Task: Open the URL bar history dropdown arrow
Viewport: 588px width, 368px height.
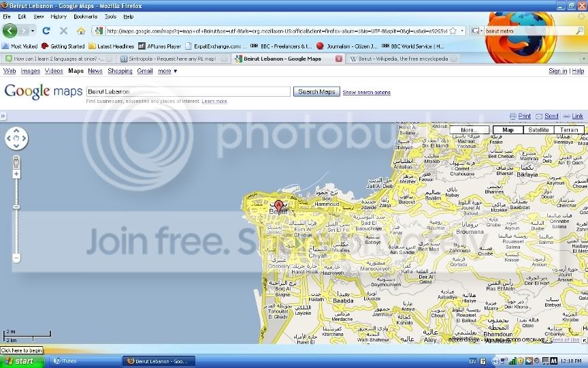Action: coord(462,31)
